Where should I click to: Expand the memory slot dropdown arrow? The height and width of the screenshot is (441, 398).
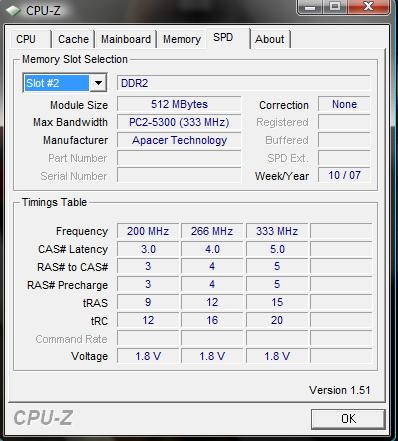coord(98,83)
